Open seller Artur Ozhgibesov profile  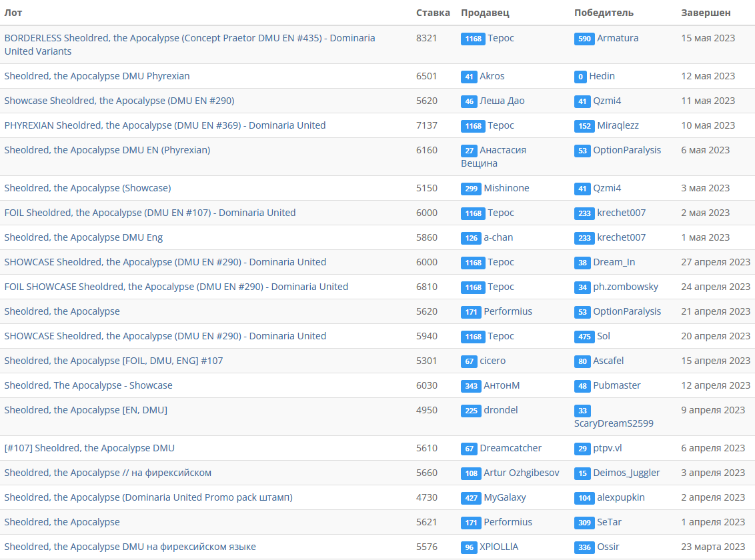(522, 473)
